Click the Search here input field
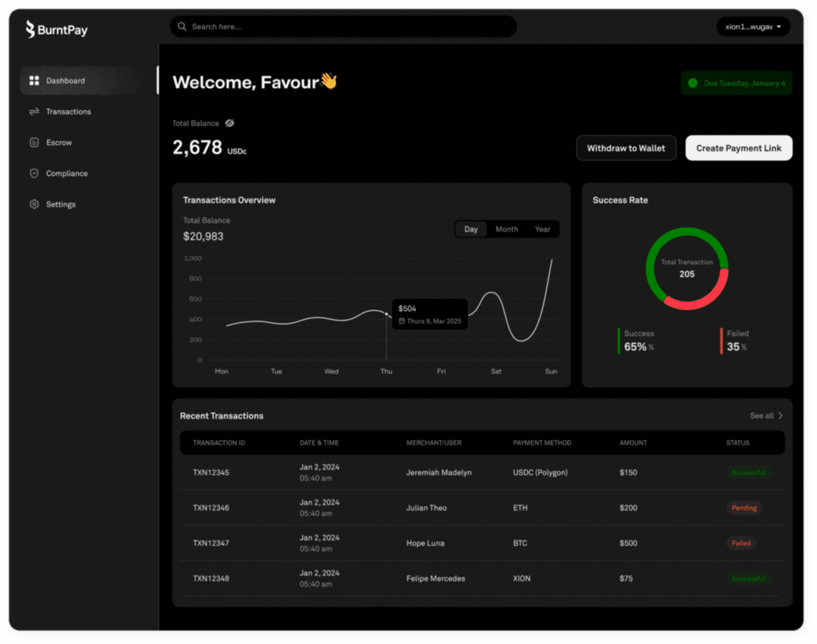Image resolution: width=817 pixels, height=644 pixels. point(348,26)
